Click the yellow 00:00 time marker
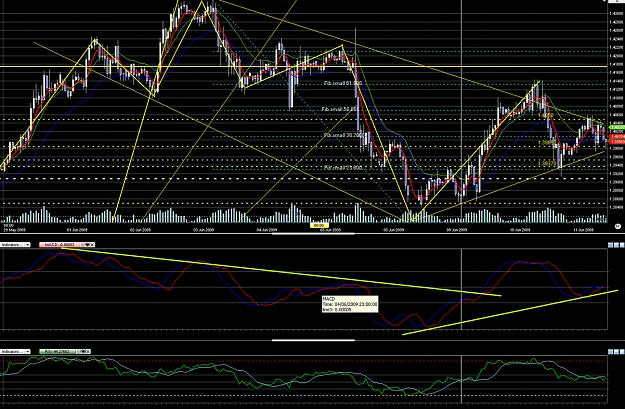Screen dimensions: 625x409 point(318,226)
